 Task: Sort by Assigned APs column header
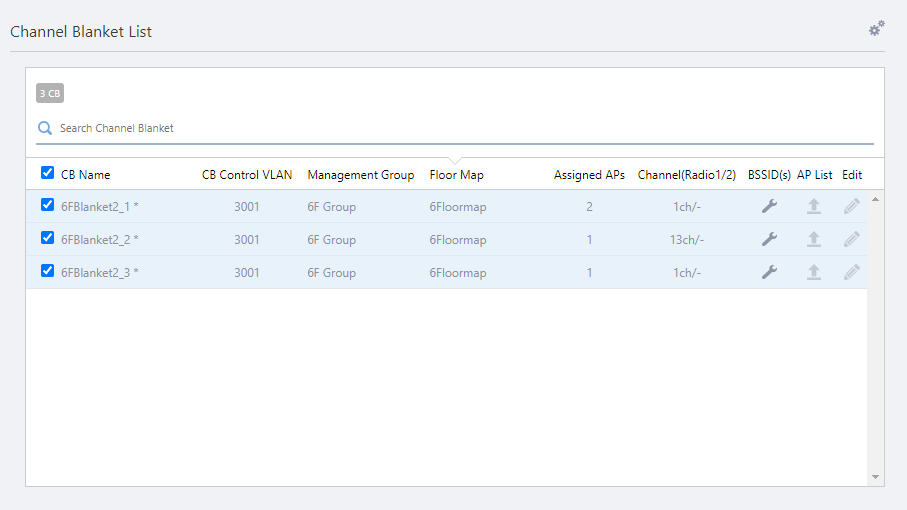click(589, 175)
